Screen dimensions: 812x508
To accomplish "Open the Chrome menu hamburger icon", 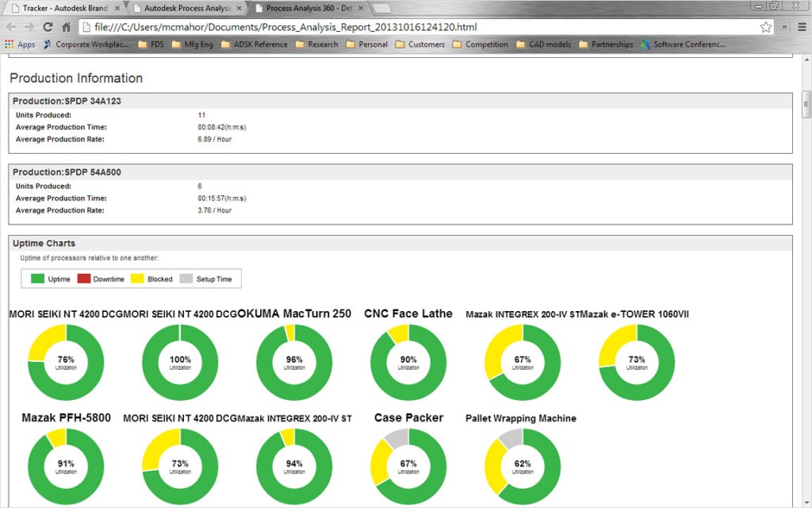I will point(802,27).
